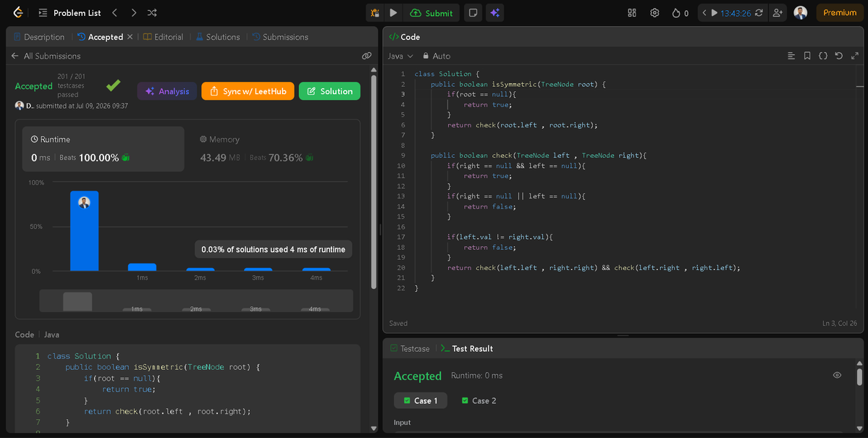Select the Accepted tab
Image resolution: width=868 pixels, height=438 pixels.
(x=100, y=37)
